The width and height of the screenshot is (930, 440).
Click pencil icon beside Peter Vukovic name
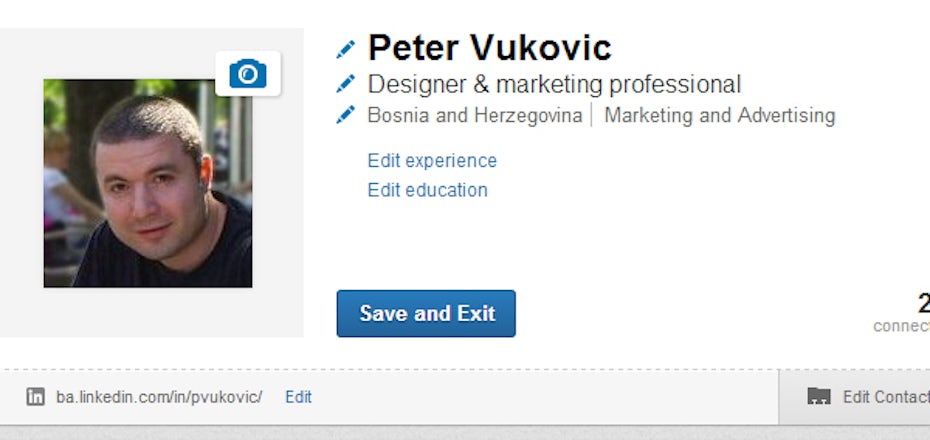pos(346,48)
